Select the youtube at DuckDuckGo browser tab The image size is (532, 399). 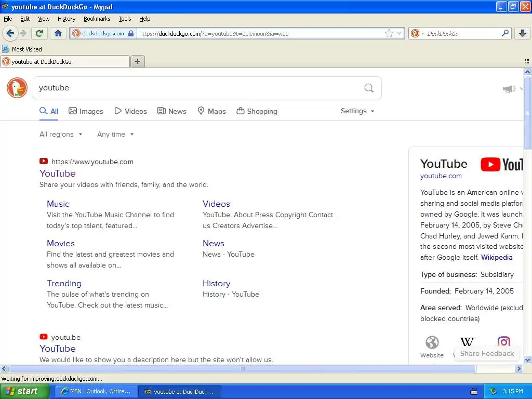click(65, 61)
